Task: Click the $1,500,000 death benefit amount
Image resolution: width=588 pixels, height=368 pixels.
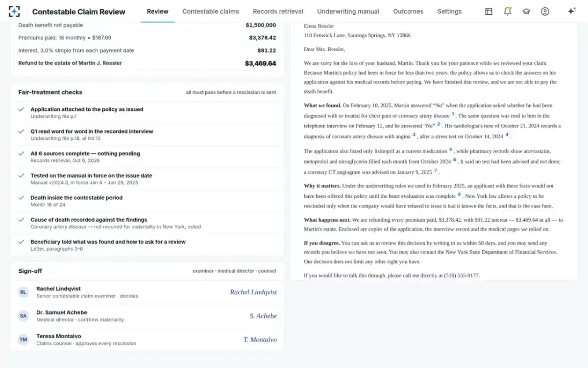Action: coord(261,25)
